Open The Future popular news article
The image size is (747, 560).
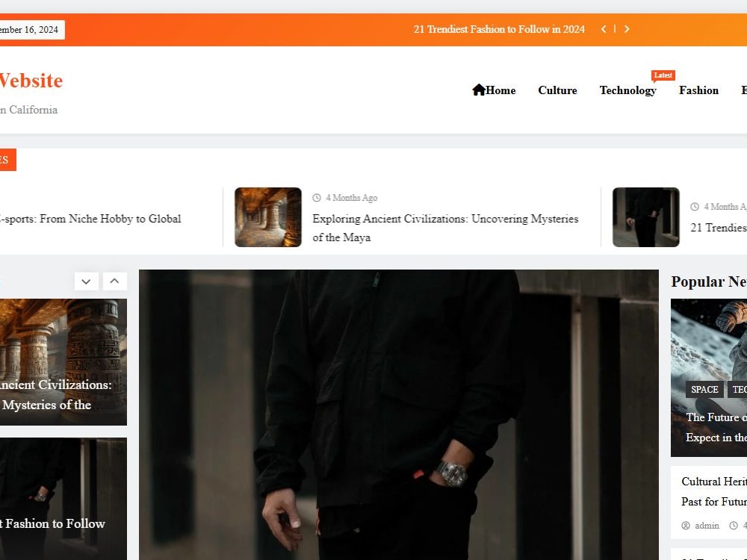click(716, 427)
